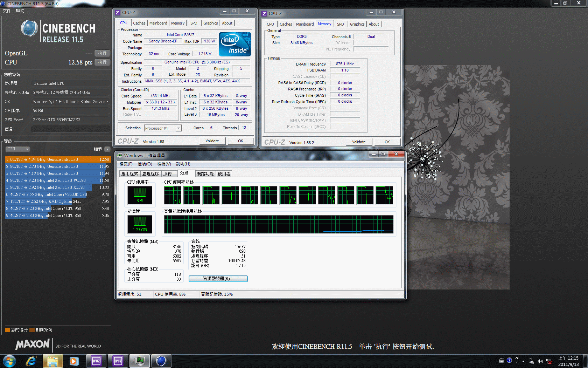The height and width of the screenshot is (368, 588).
Task: Open 資源監視器(R) resource monitor button
Action: [x=218, y=279]
